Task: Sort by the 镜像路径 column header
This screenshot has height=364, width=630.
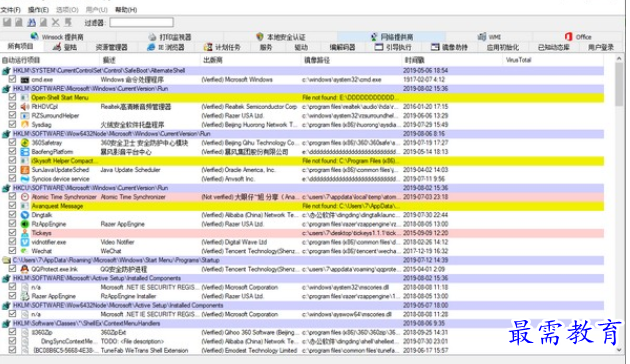Action: click(x=352, y=60)
